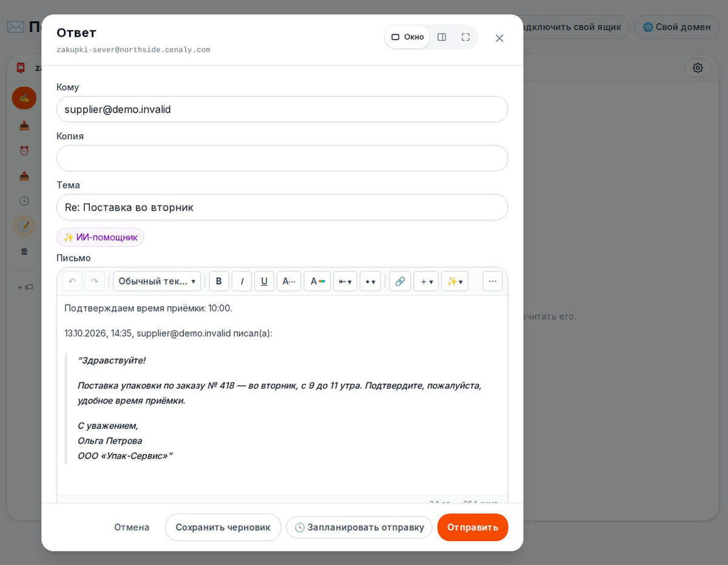The image size is (728, 565).
Task: Open the text alignment dropdown
Action: pos(345,282)
